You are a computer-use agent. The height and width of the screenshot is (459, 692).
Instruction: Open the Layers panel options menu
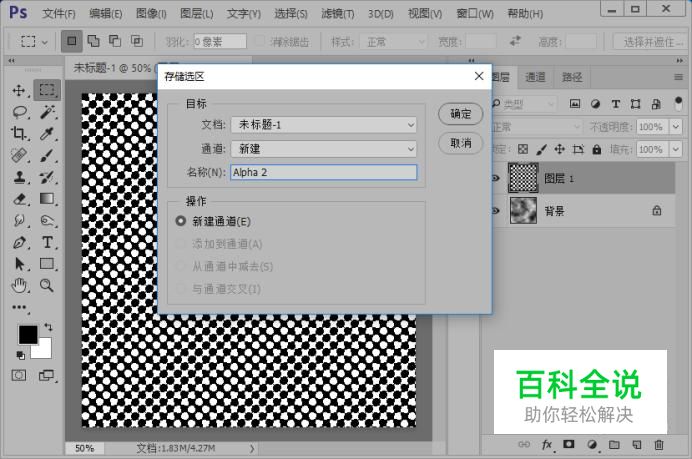tap(678, 77)
